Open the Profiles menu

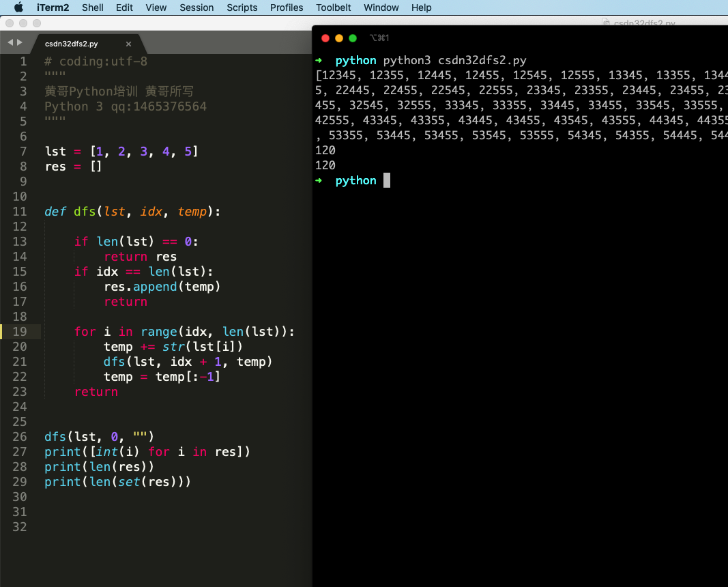tap(287, 8)
